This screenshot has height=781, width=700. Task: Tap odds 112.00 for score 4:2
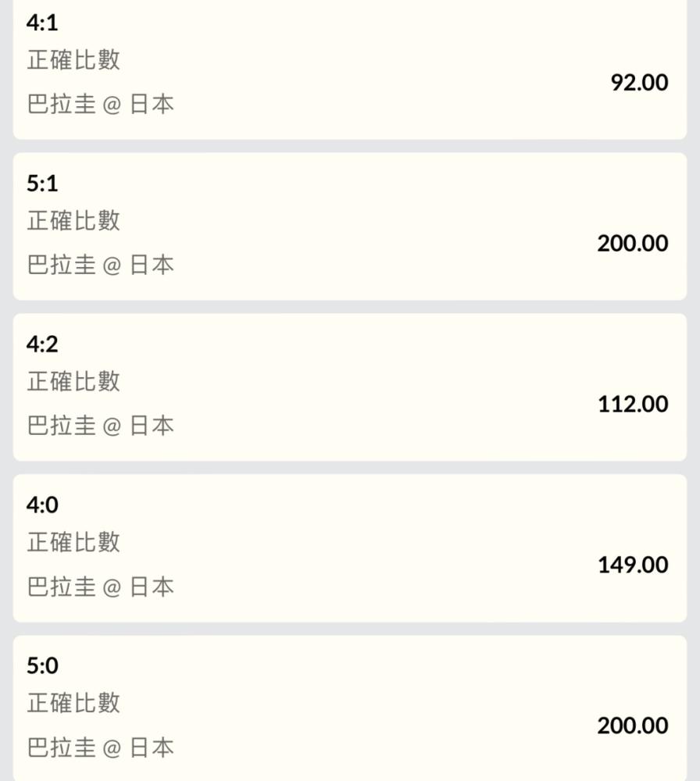pos(633,405)
